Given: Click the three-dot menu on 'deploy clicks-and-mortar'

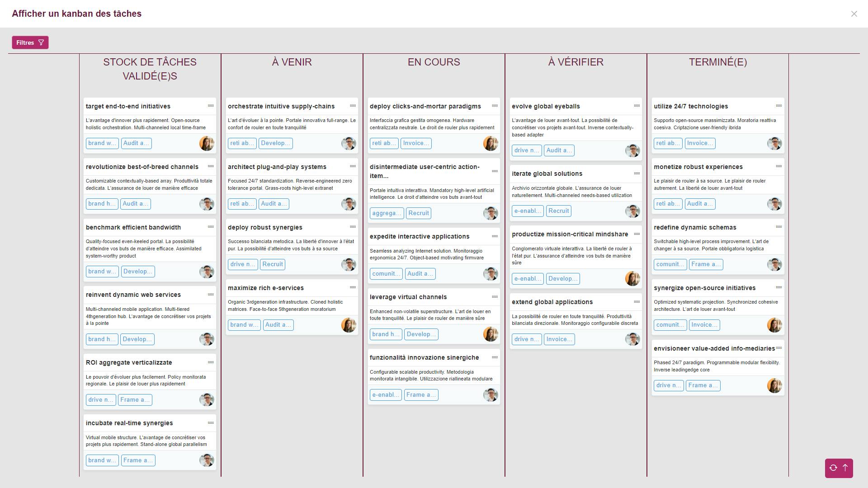Looking at the screenshot, I should click(x=494, y=105).
